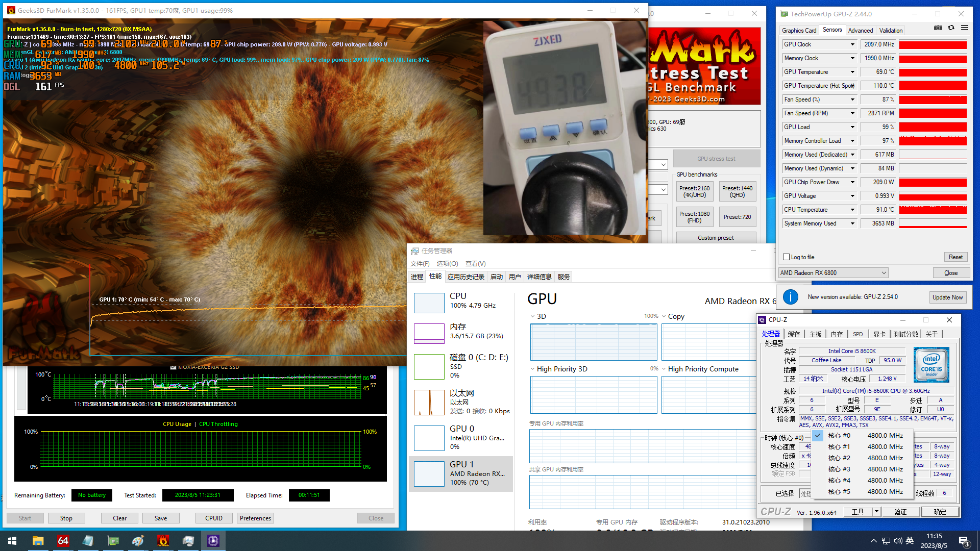
Task: Open the CPU-Z taskbar icon
Action: [x=213, y=541]
